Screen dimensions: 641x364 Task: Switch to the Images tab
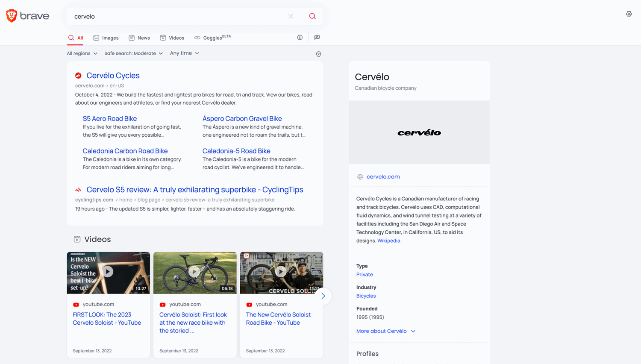click(106, 38)
